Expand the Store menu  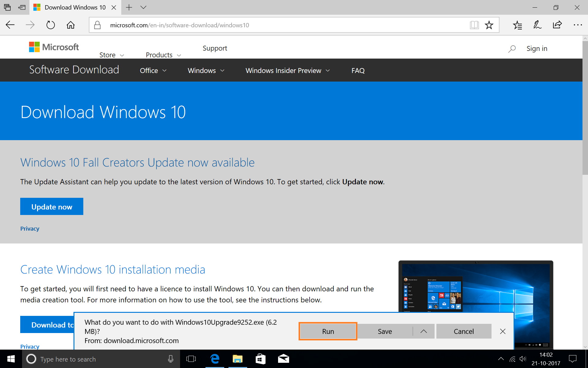(x=111, y=55)
